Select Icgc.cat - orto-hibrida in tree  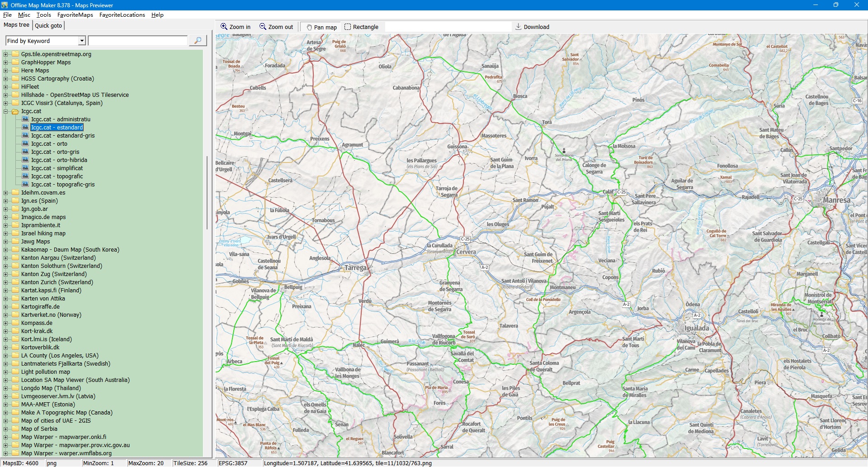point(59,160)
